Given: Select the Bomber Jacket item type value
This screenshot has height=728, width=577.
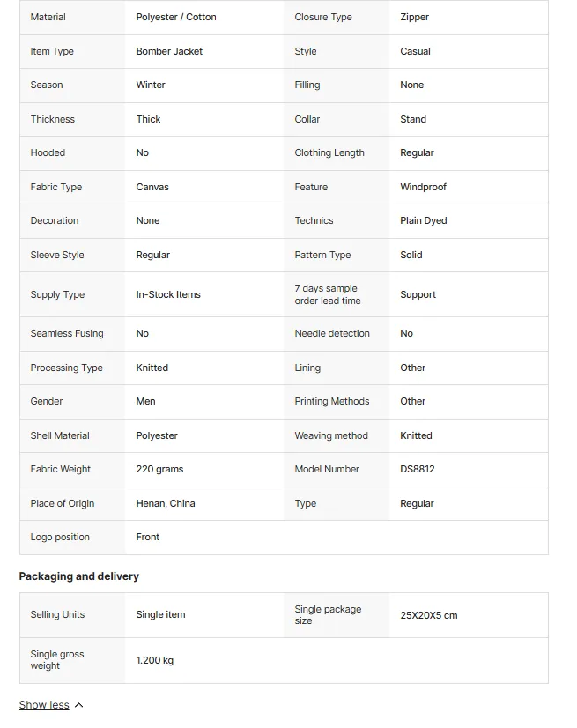Looking at the screenshot, I should coord(169,51).
